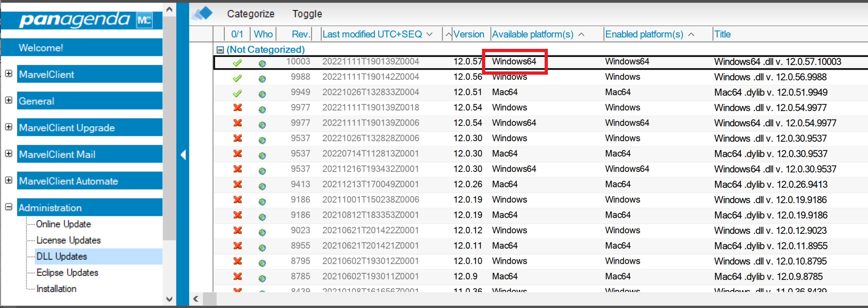Open Eclipse Updates tree item

pyautogui.click(x=68, y=273)
